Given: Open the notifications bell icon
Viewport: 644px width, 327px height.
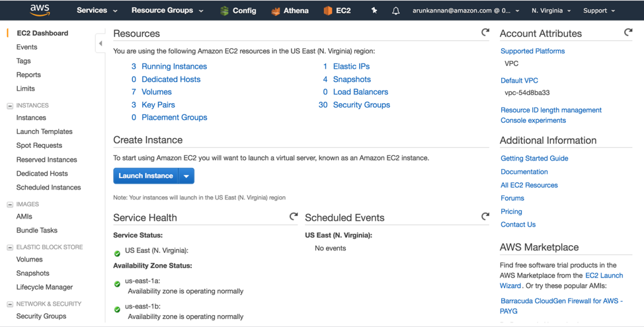Looking at the screenshot, I should tap(395, 11).
